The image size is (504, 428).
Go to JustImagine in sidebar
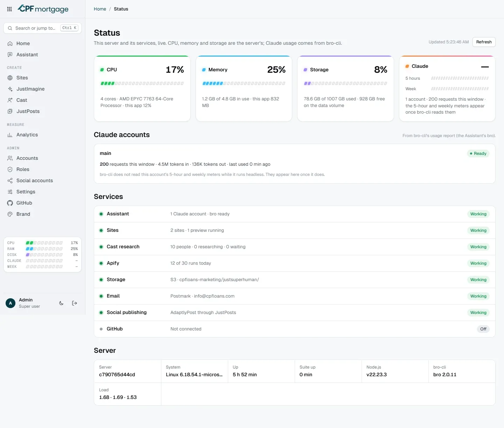(42, 89)
